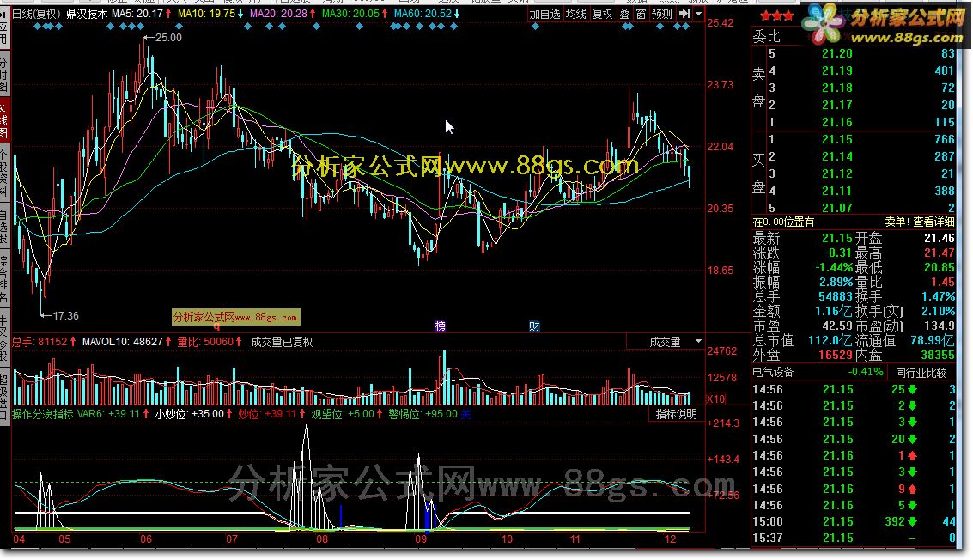Click the 鼎汉技术 stock name
Viewport: 973px width, 560px height.
[87, 14]
